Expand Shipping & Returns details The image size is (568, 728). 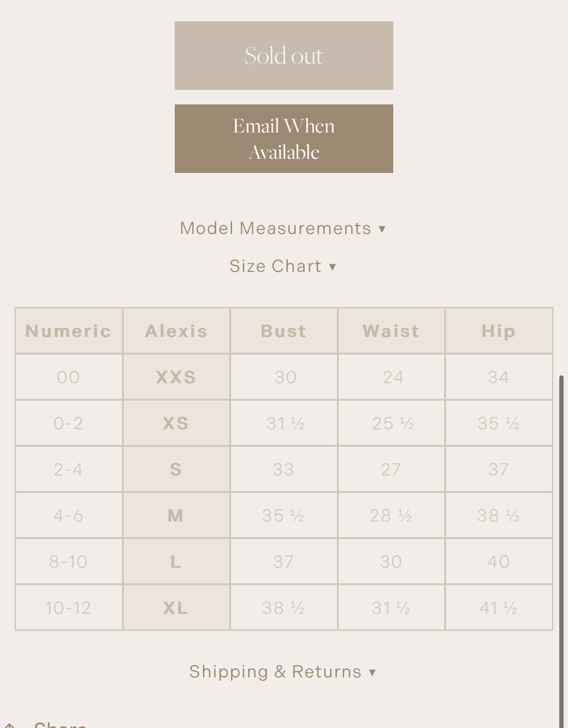[x=283, y=672]
